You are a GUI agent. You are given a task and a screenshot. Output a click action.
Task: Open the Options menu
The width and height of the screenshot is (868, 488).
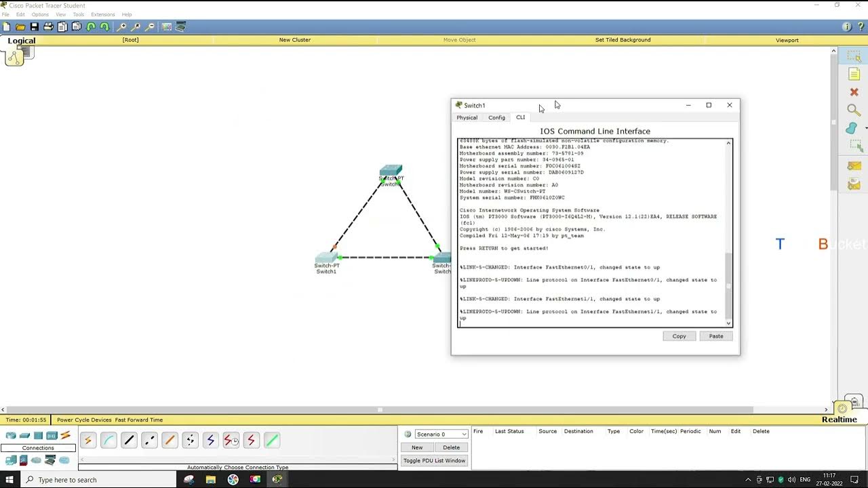point(40,14)
